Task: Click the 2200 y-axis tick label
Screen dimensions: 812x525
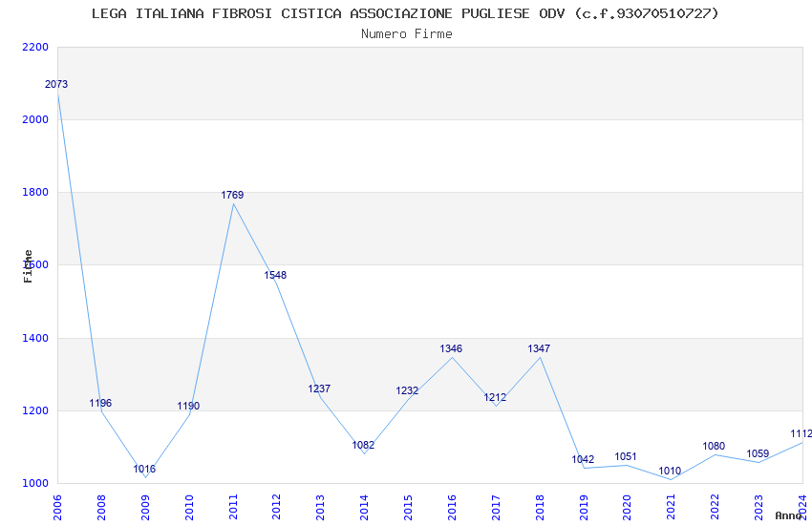Action: tap(35, 47)
